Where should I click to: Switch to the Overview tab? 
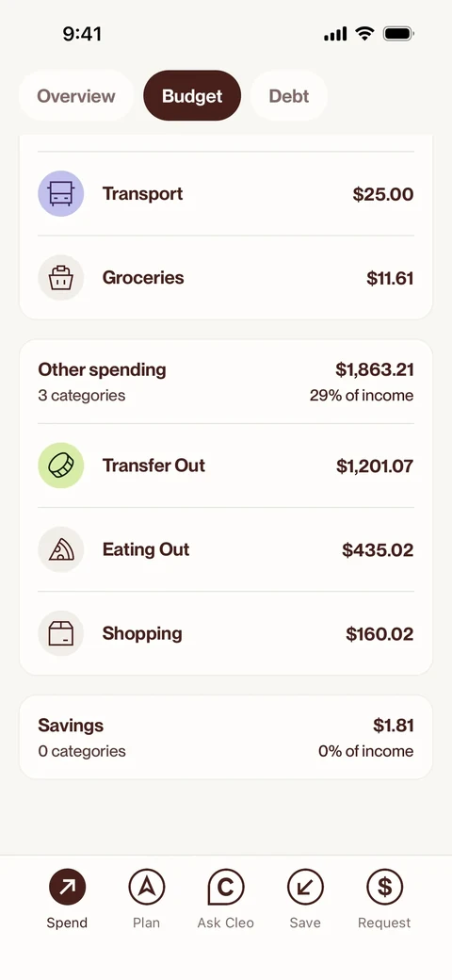[x=76, y=95]
